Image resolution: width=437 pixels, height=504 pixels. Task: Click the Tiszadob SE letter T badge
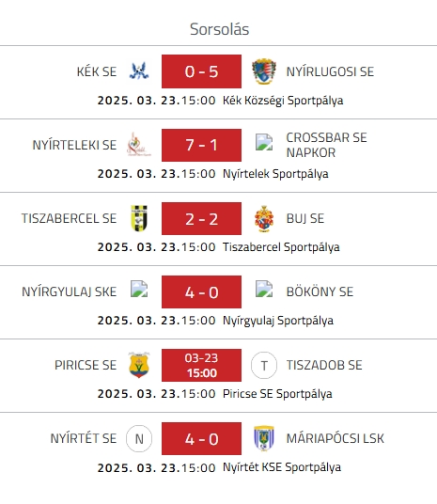pyautogui.click(x=264, y=366)
